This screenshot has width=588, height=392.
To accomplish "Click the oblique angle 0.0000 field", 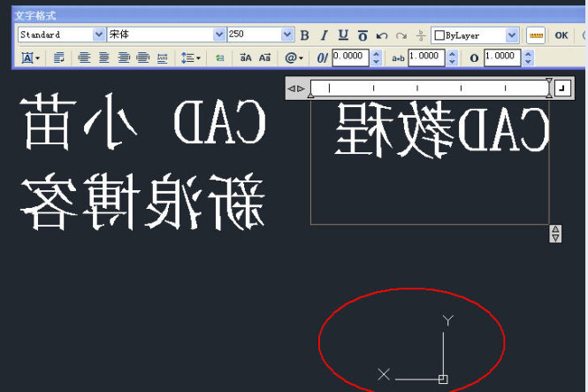I will click(350, 58).
